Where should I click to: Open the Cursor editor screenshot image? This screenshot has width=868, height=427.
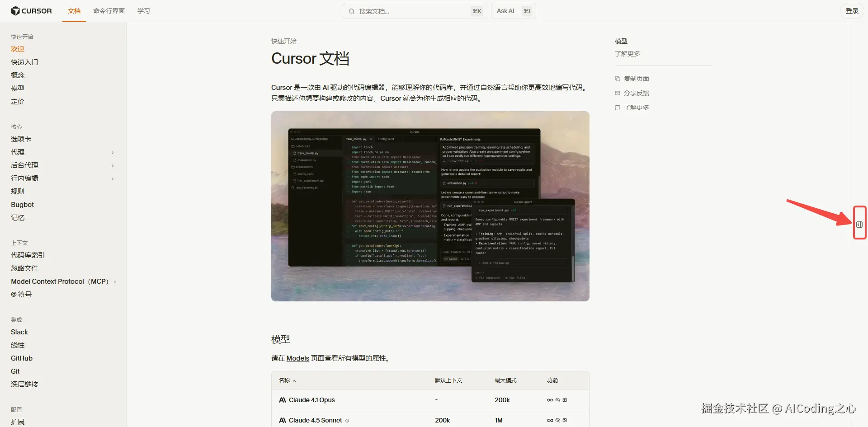[x=430, y=206]
